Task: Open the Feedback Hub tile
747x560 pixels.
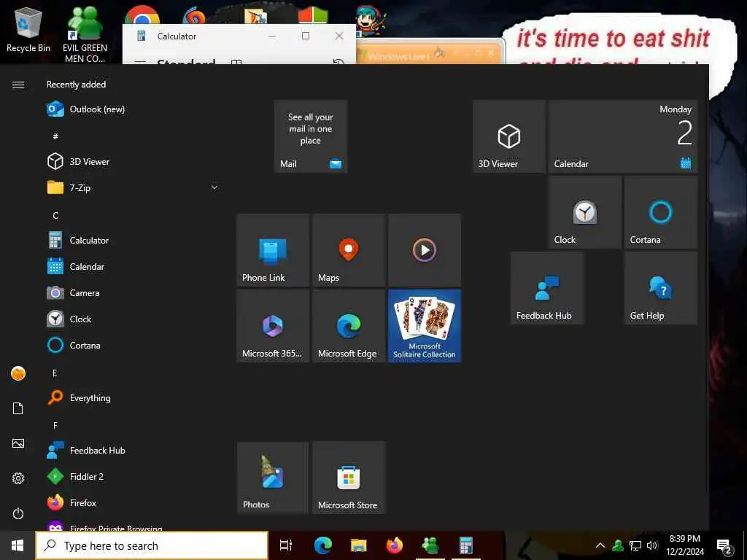Action: pos(547,288)
